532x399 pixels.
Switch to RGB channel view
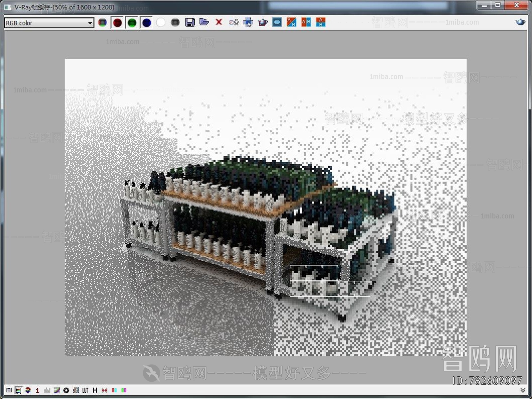tap(102, 23)
